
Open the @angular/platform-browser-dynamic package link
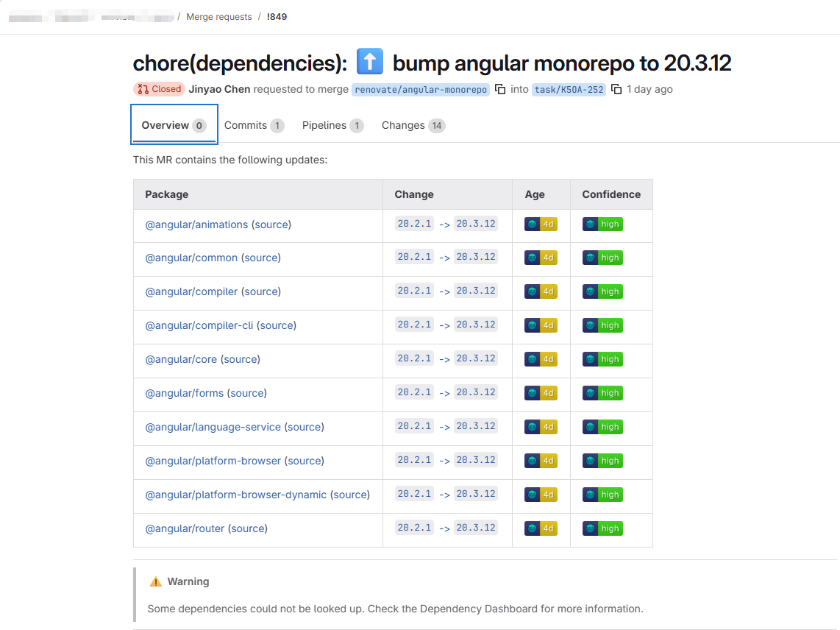point(235,495)
